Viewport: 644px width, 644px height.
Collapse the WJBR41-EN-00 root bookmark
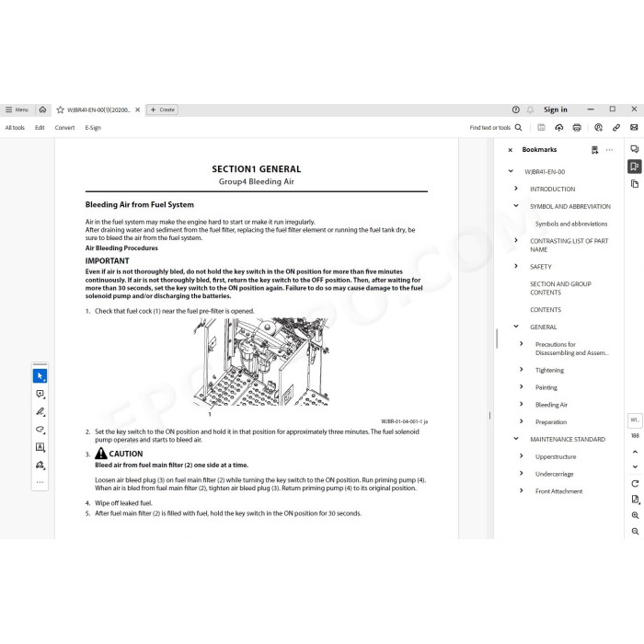coord(511,171)
